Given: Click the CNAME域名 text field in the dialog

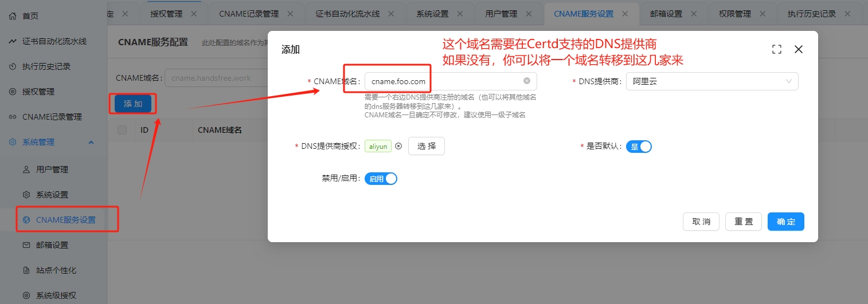Looking at the screenshot, I should [x=441, y=81].
